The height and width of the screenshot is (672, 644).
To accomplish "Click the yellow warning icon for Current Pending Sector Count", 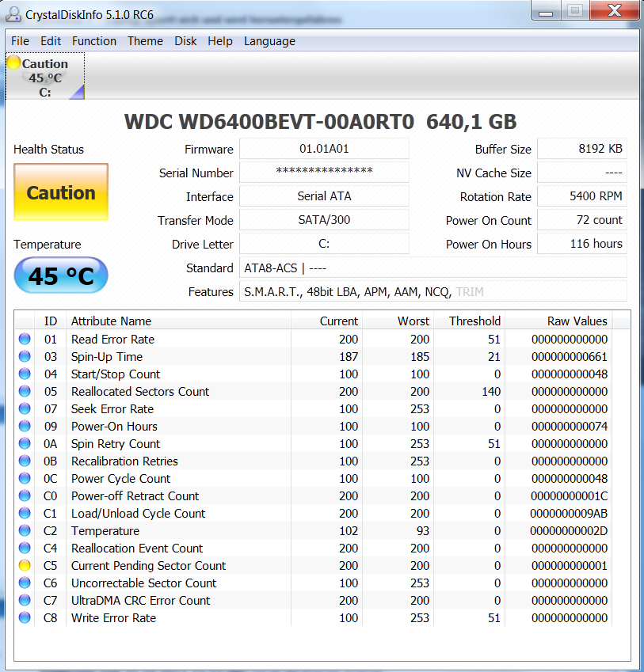I will pyautogui.click(x=25, y=565).
